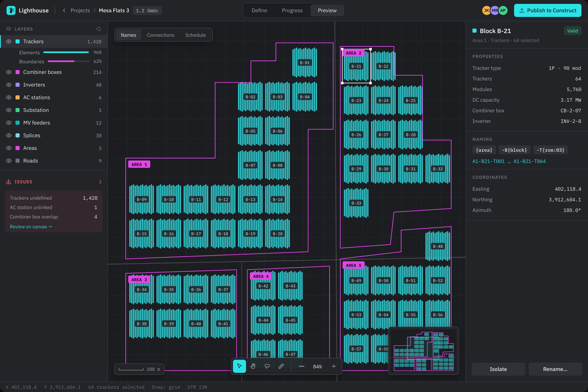Viewport: 588px width, 392px height.
Task: Hide the Substation layer
Action: point(9,110)
